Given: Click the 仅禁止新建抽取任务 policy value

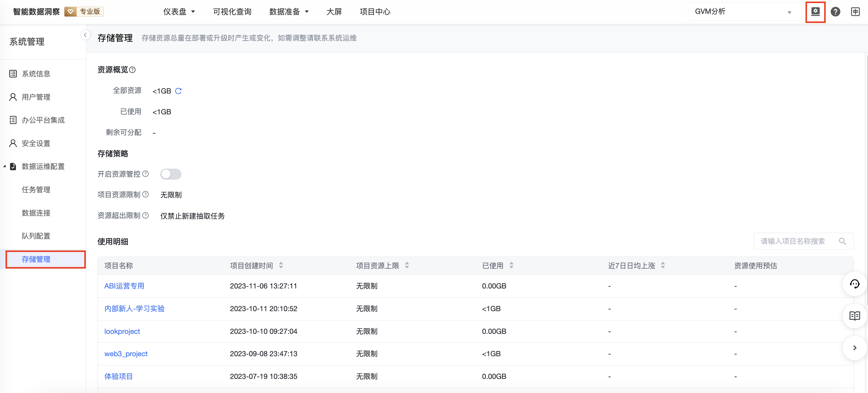Looking at the screenshot, I should tap(192, 216).
